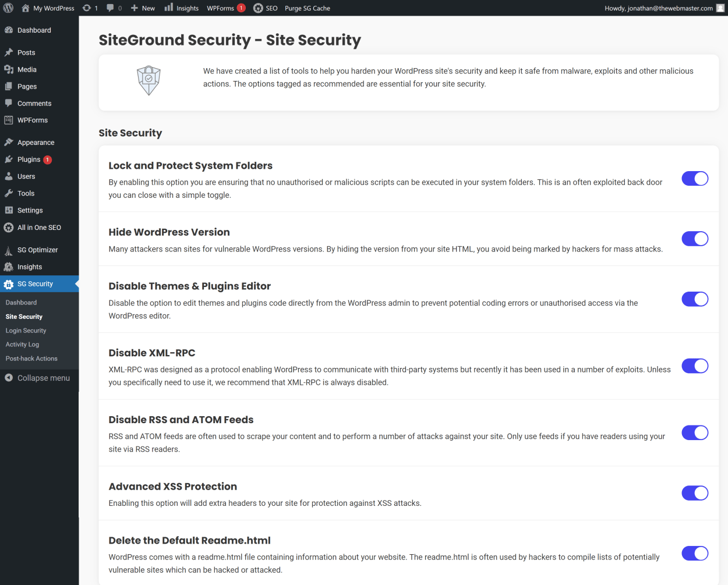The image size is (728, 585).
Task: Click the Posts pushpin icon
Action: tap(9, 52)
